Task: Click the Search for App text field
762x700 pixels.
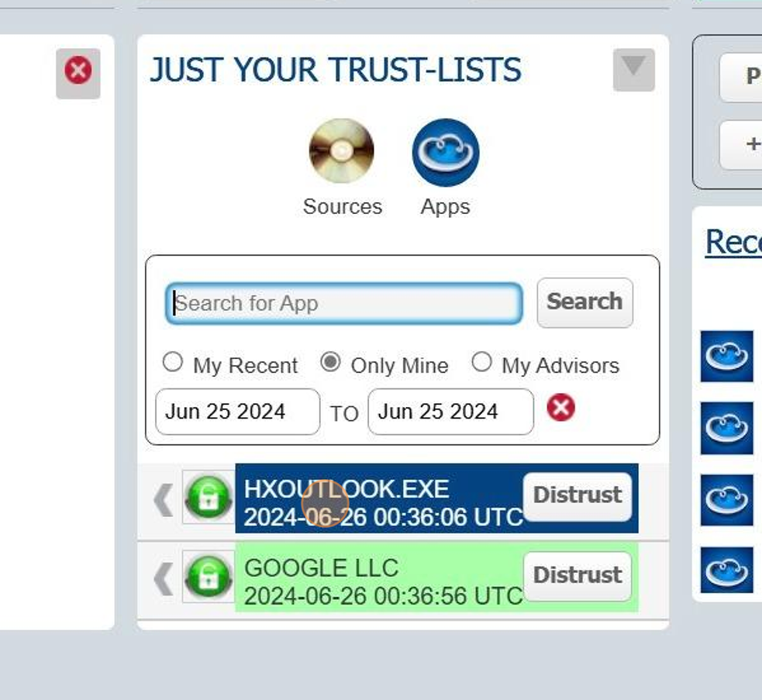Action: coord(343,303)
